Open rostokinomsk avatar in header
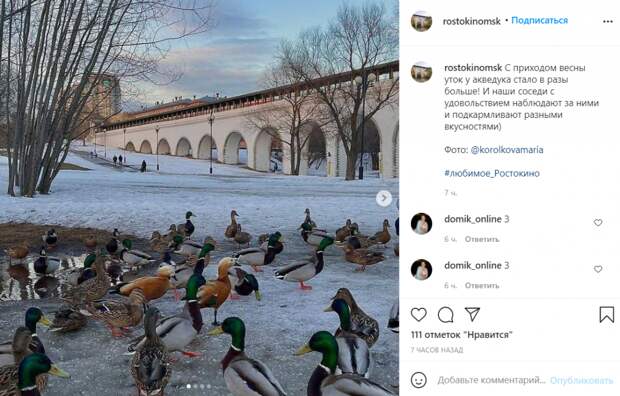 pos(421,21)
